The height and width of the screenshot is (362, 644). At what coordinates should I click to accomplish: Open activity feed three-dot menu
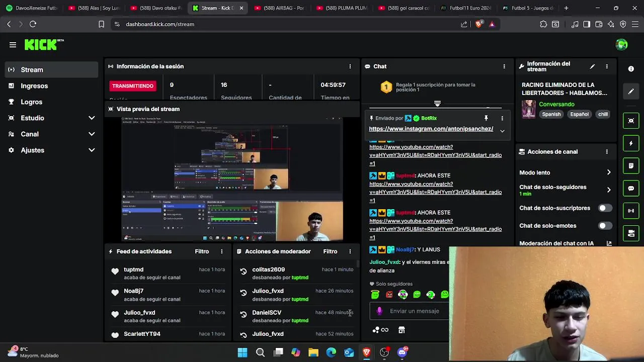(x=222, y=251)
